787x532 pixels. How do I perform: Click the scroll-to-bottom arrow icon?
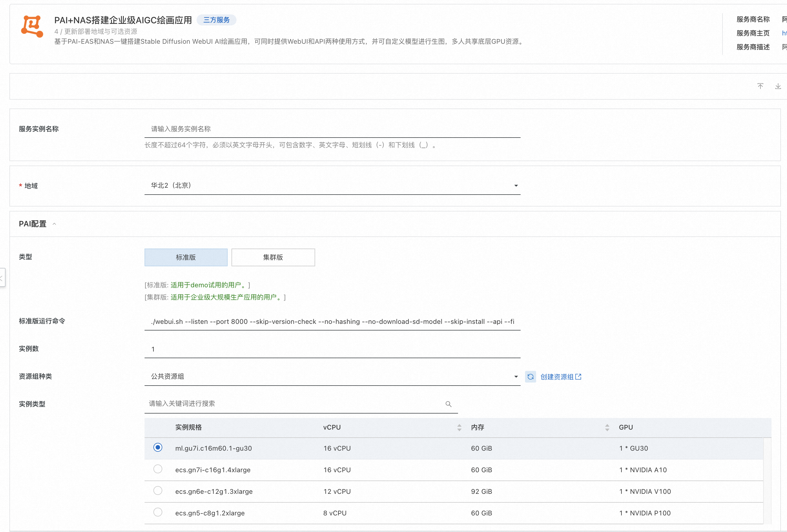coord(778,86)
